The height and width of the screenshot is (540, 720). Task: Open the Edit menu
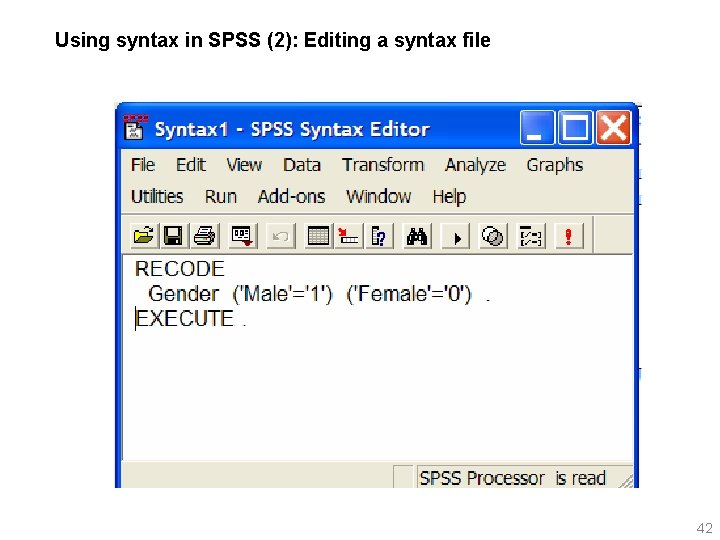pos(191,164)
